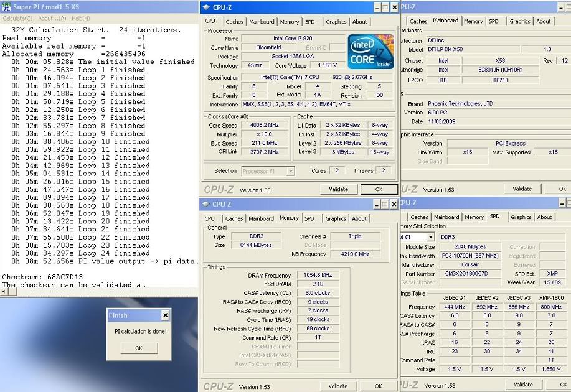Select SPD tab in the BIOS info window
The height and width of the screenshot is (392, 571).
(x=493, y=21)
